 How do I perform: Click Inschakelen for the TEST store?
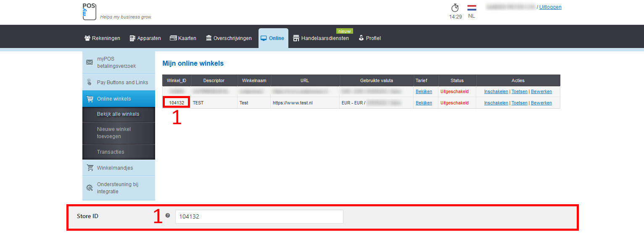496,103
